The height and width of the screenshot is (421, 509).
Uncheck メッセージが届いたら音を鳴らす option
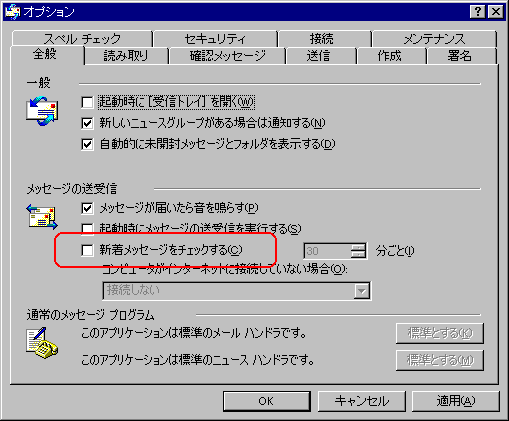pyautogui.click(x=87, y=208)
